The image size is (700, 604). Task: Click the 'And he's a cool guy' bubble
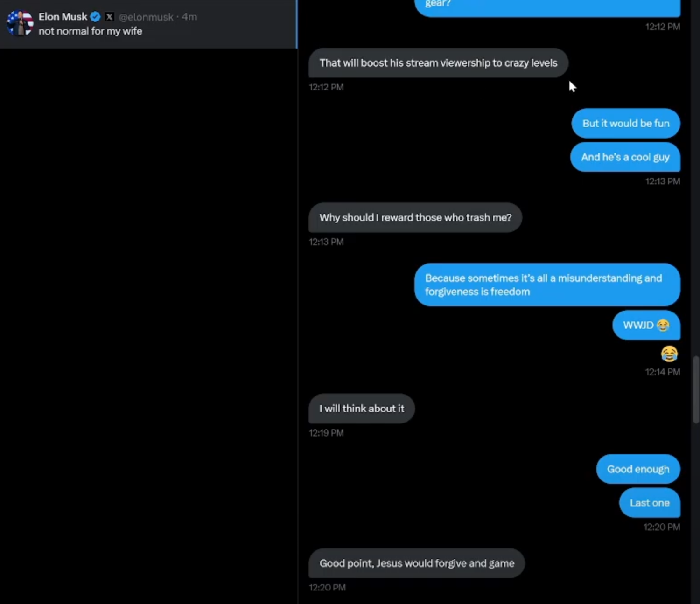(625, 157)
